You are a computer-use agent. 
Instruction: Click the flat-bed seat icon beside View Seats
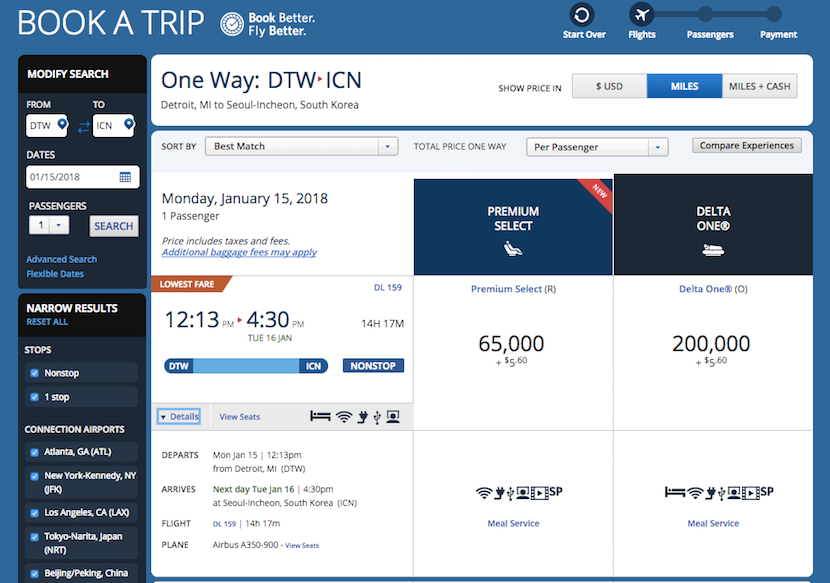320,416
